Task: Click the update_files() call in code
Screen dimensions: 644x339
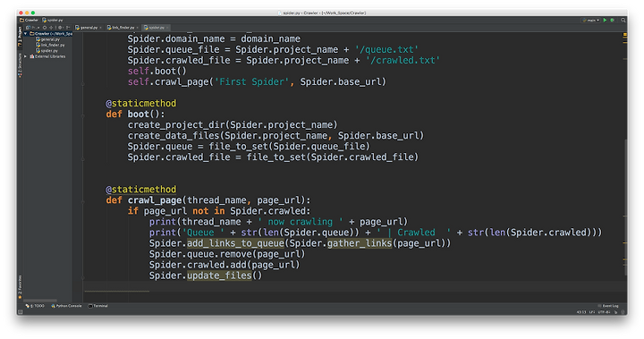Action: coord(225,275)
